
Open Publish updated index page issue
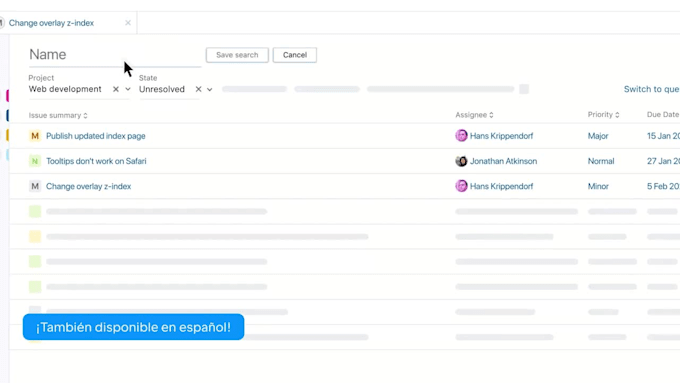coord(96,136)
